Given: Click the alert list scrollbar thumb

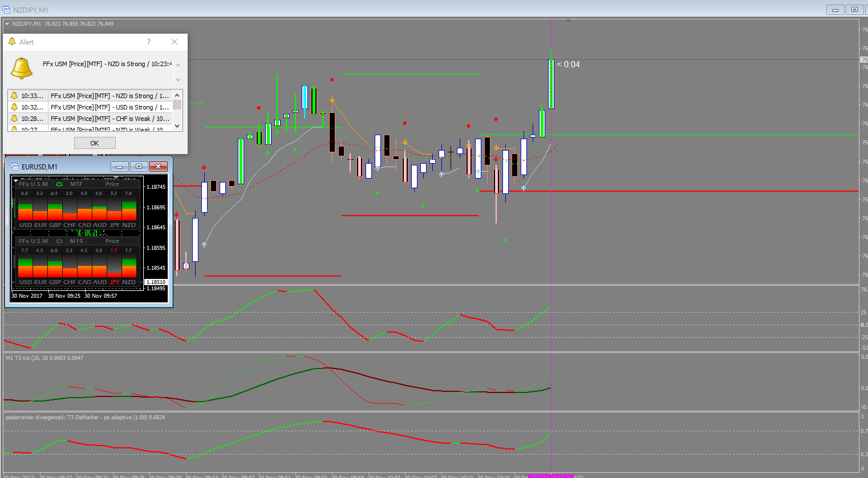Looking at the screenshot, I should (x=177, y=105).
